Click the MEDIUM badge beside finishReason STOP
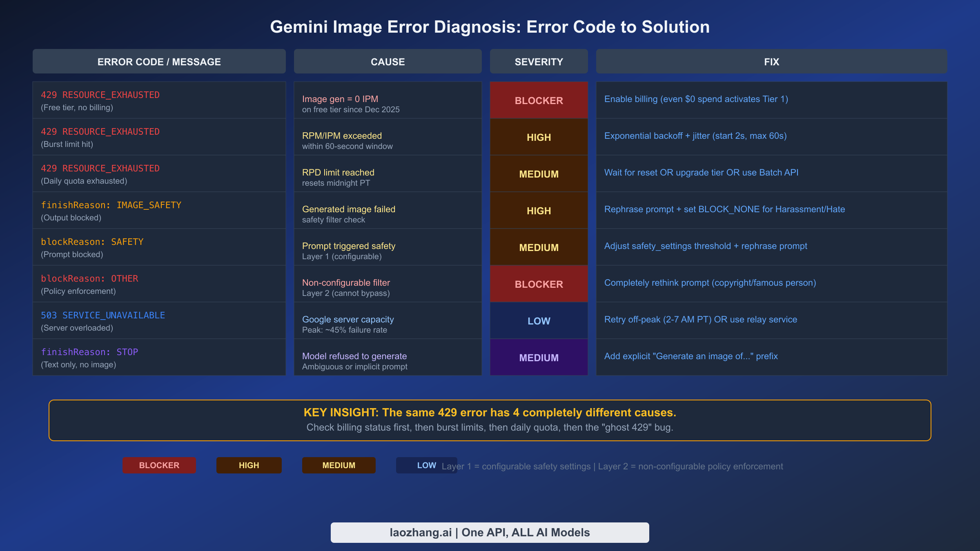The width and height of the screenshot is (980, 551). pyautogui.click(x=538, y=357)
